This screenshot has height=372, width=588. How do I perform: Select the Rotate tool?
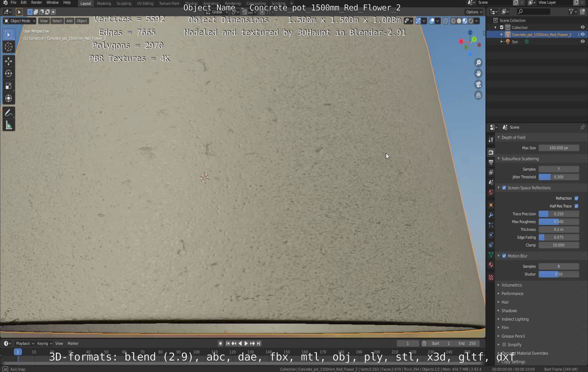9,74
